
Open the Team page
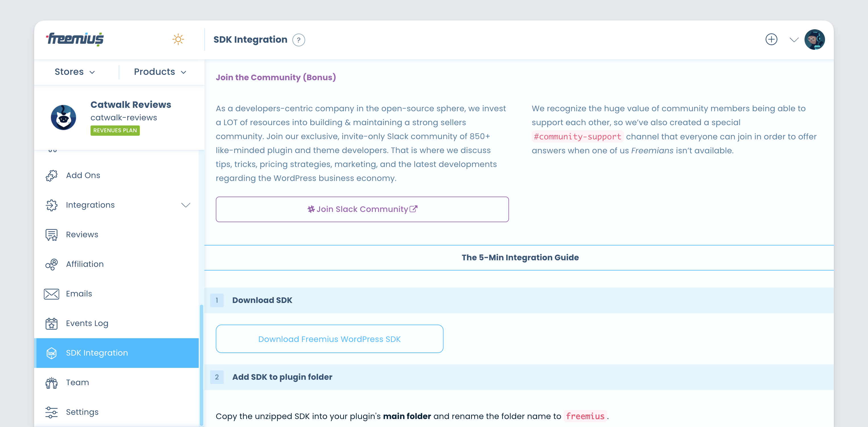point(116,383)
